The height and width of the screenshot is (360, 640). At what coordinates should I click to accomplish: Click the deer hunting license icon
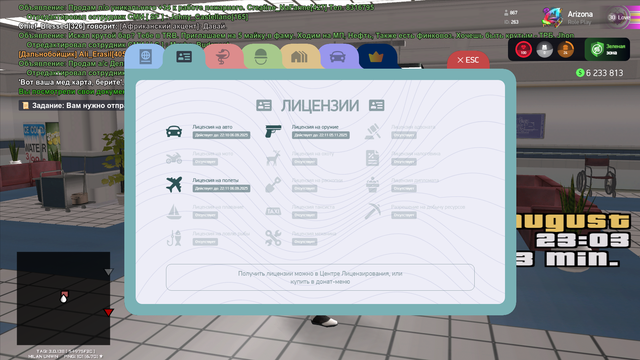click(273, 158)
